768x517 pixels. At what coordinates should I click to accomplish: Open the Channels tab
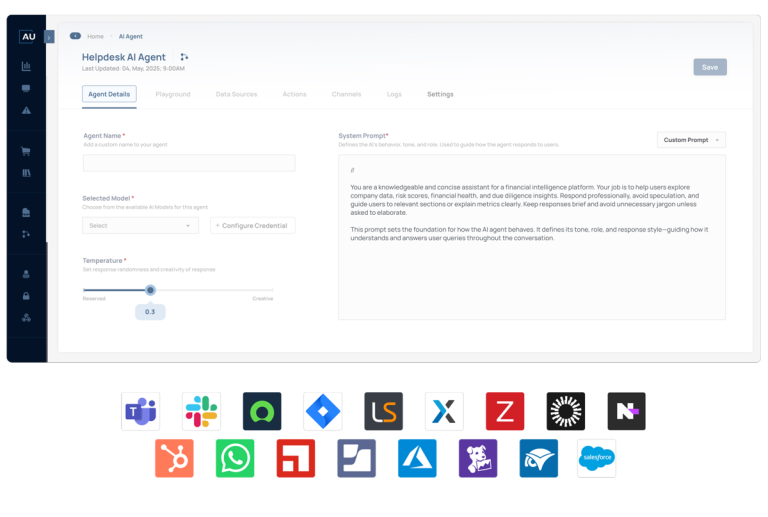point(346,94)
